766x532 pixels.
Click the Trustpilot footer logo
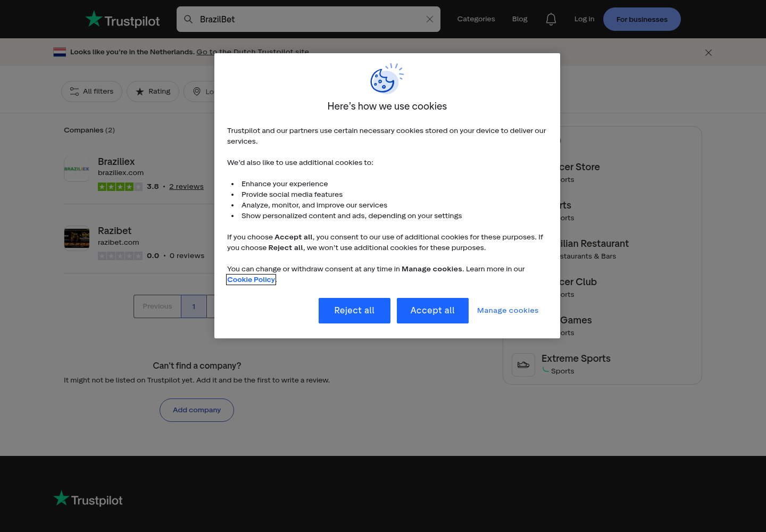point(88,499)
